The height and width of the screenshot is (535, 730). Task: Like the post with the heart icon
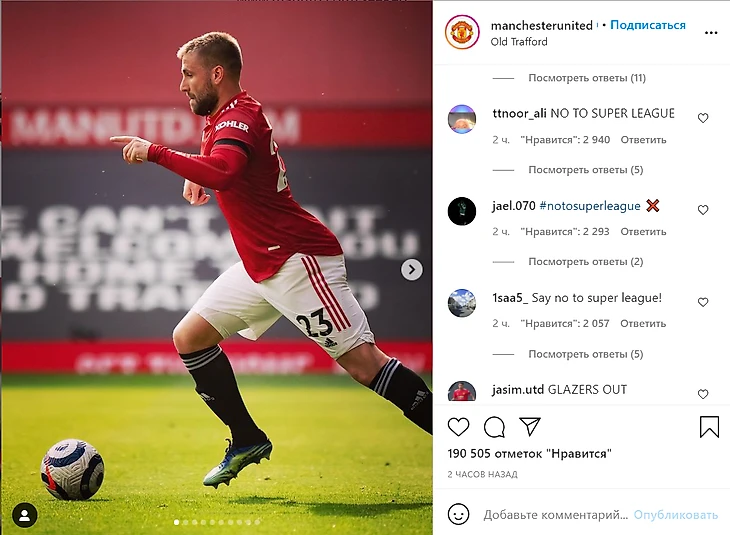point(458,427)
